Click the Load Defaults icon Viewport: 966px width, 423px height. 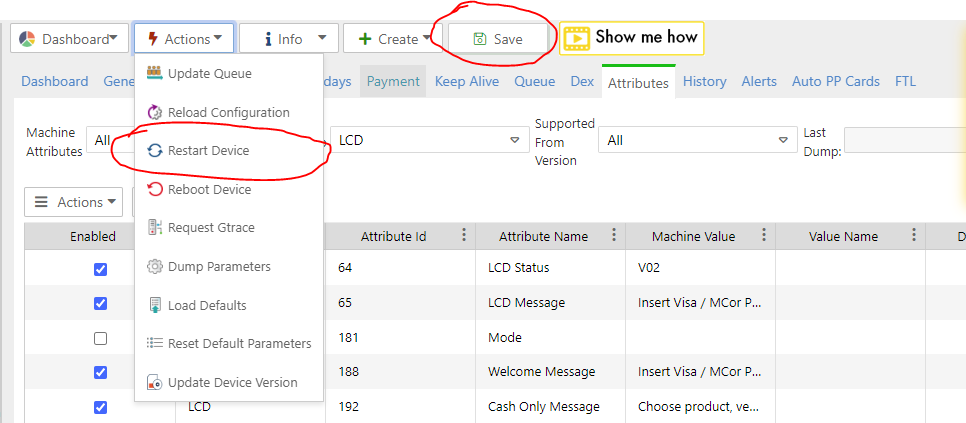pyautogui.click(x=154, y=305)
